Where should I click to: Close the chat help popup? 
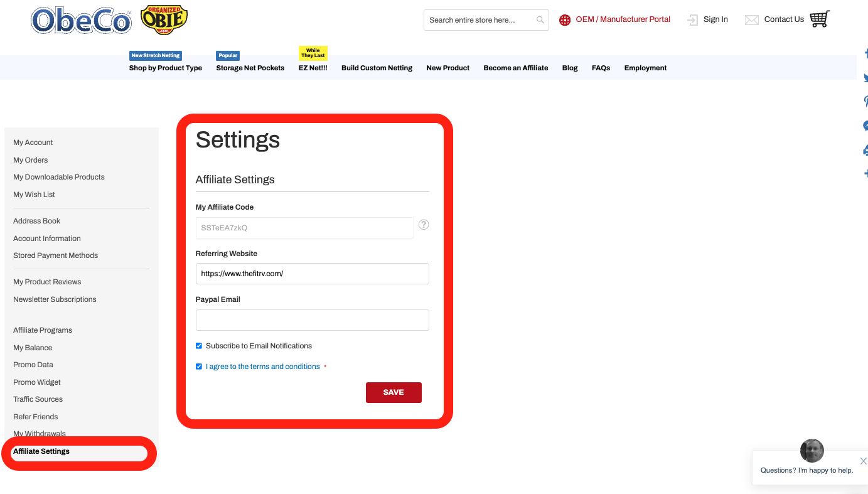863,461
